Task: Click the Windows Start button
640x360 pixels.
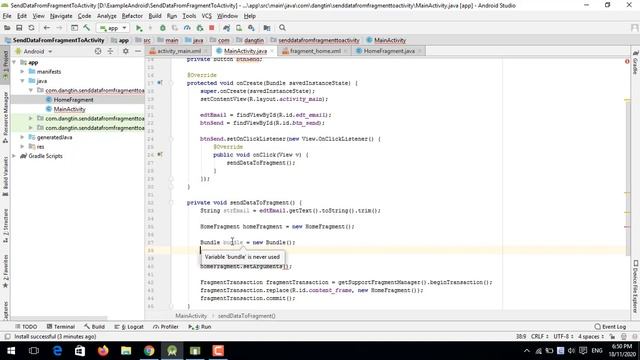Action: coord(11,351)
